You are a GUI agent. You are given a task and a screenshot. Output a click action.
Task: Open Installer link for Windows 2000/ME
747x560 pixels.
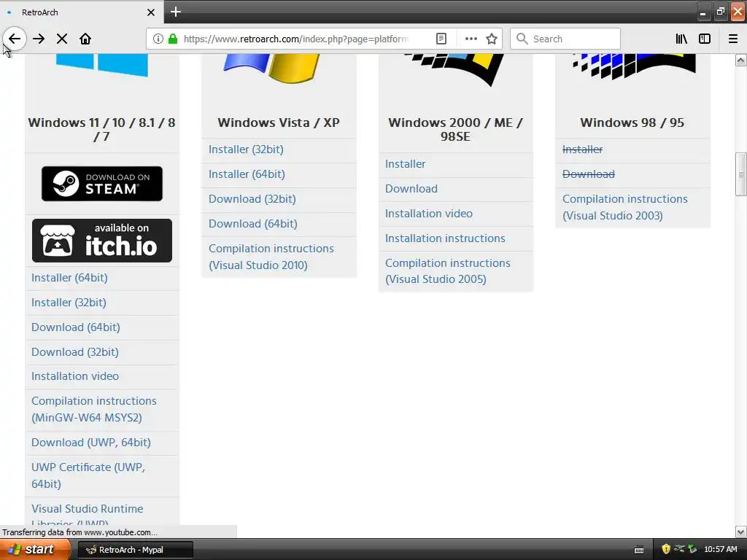point(405,164)
